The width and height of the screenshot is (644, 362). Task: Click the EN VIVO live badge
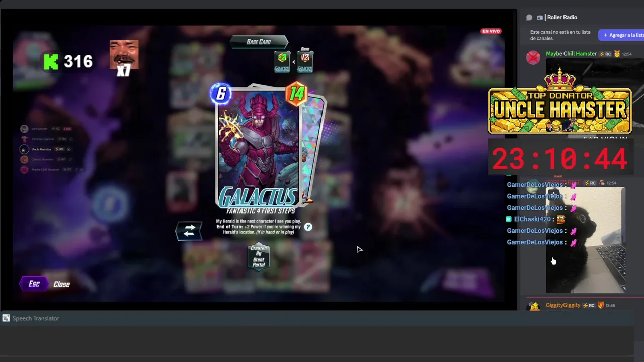[x=491, y=31]
